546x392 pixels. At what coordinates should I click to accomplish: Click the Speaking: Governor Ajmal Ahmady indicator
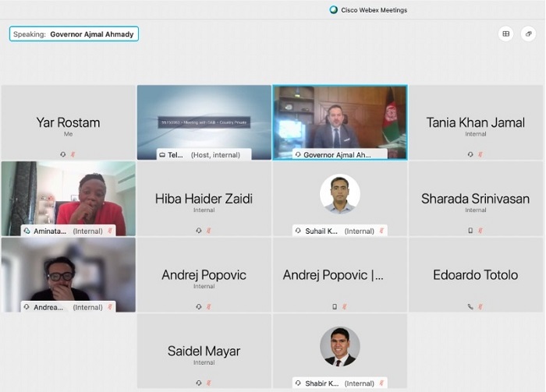point(74,34)
